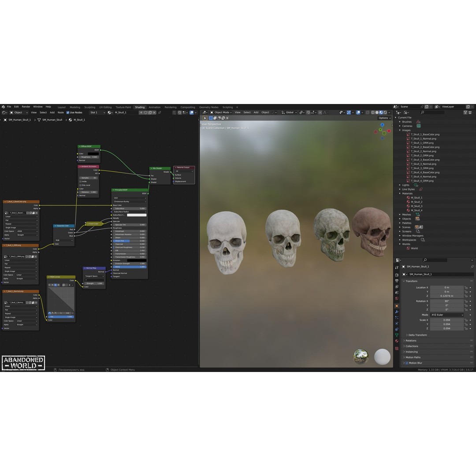Toggle lock on Rotation X

(466, 301)
